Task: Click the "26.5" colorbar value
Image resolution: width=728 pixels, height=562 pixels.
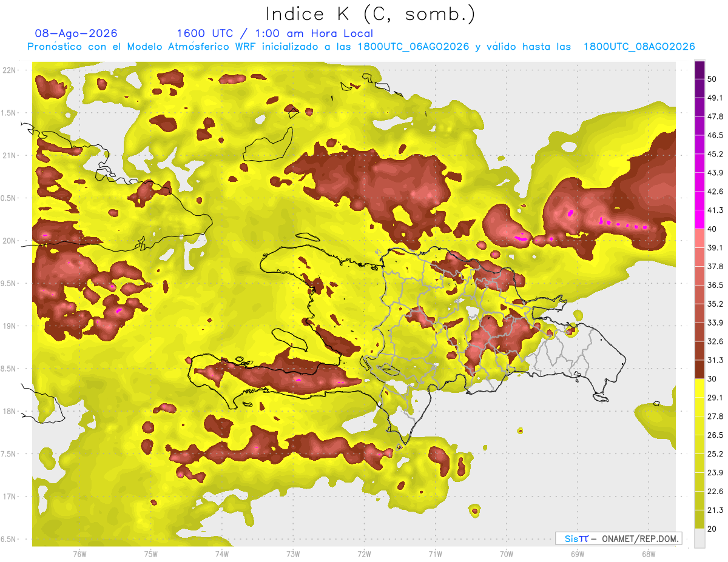Action: coord(715,435)
